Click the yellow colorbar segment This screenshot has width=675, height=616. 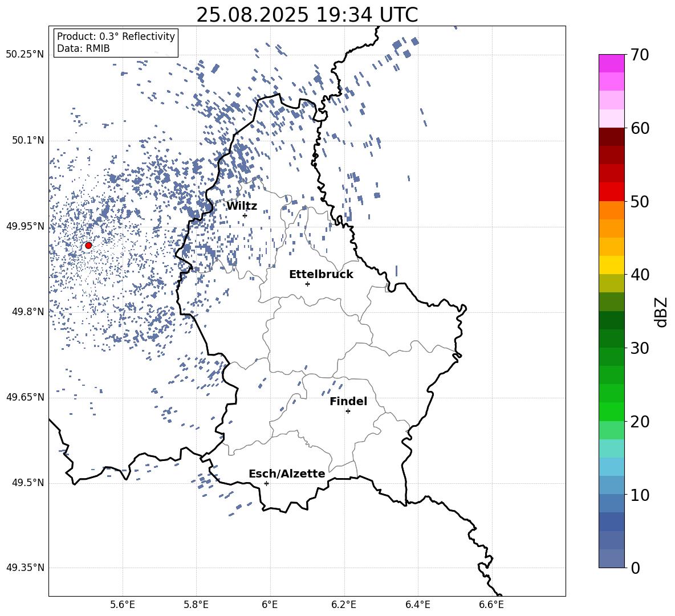[611, 265]
